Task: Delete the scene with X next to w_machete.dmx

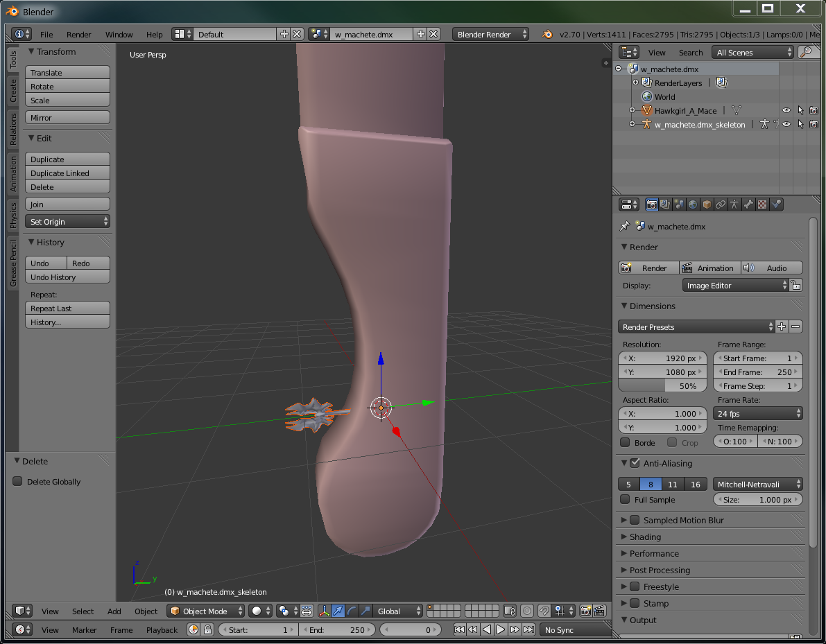Action: point(433,34)
